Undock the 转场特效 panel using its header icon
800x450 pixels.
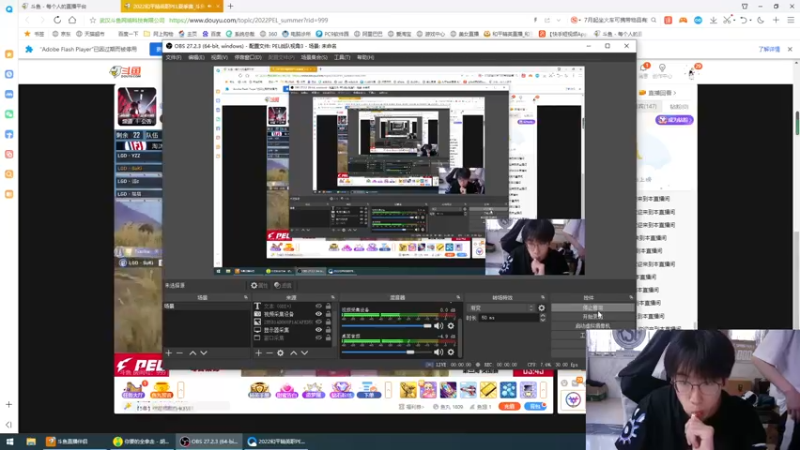pyautogui.click(x=543, y=297)
